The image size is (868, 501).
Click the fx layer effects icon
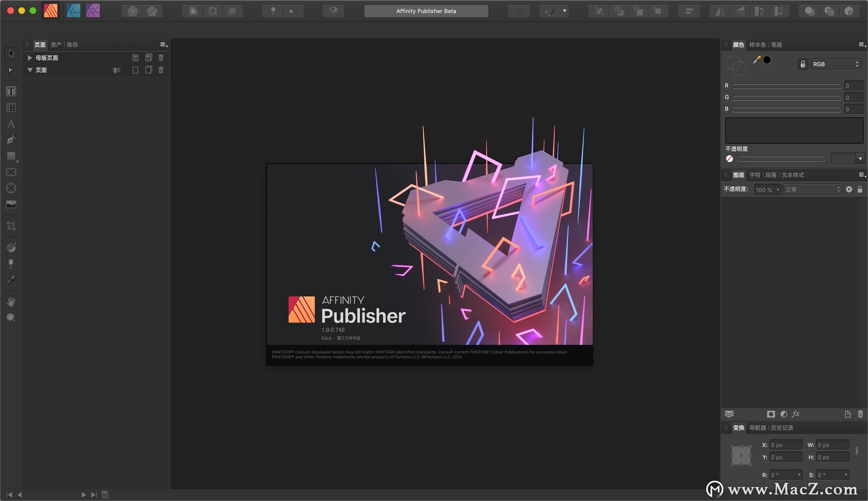796,414
